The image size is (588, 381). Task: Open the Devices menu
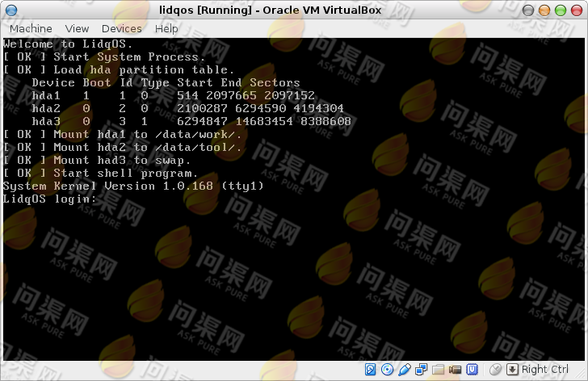[121, 28]
